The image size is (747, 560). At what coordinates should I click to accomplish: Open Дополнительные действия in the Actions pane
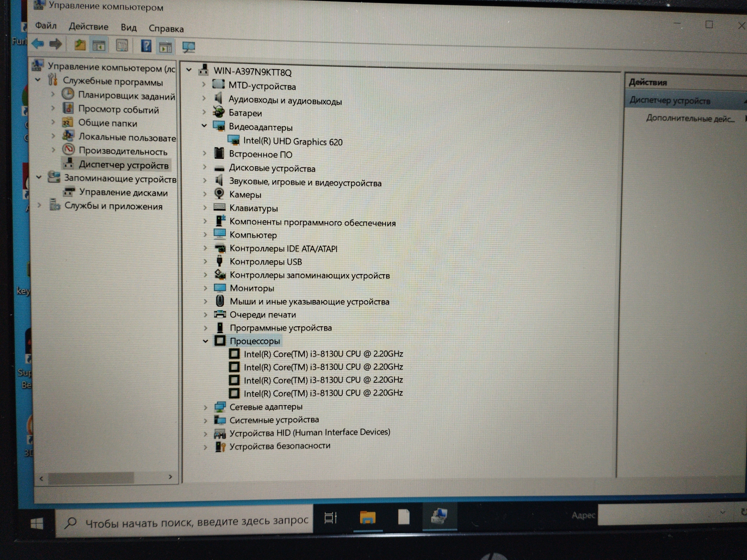690,118
